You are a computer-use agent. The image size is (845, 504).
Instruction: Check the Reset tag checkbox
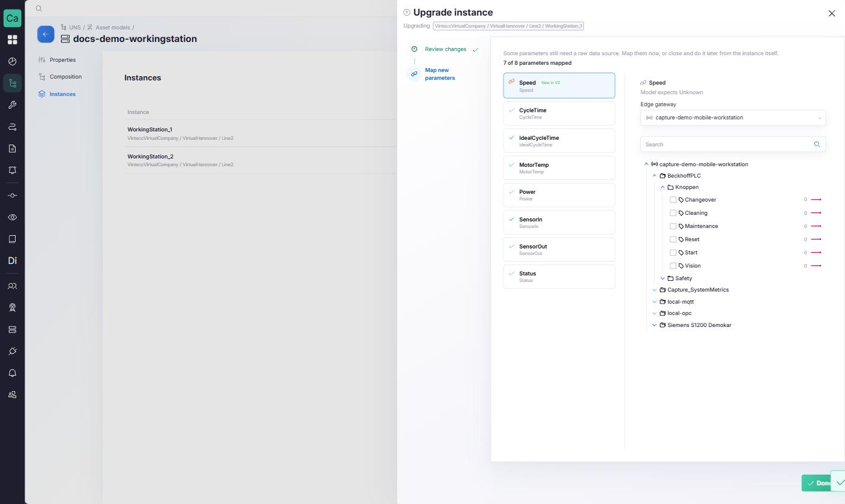point(673,239)
